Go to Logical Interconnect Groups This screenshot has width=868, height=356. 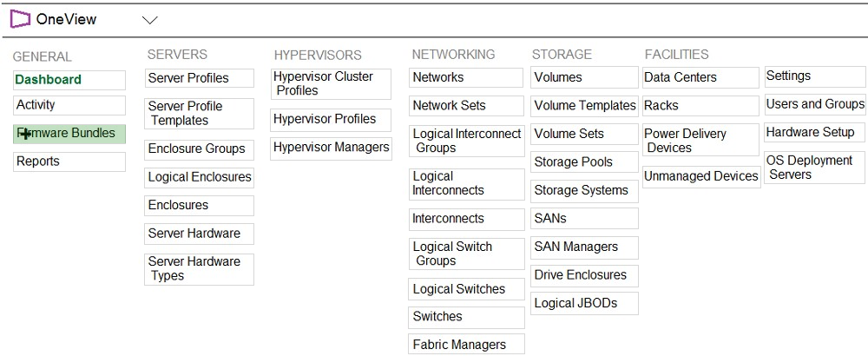(x=467, y=142)
